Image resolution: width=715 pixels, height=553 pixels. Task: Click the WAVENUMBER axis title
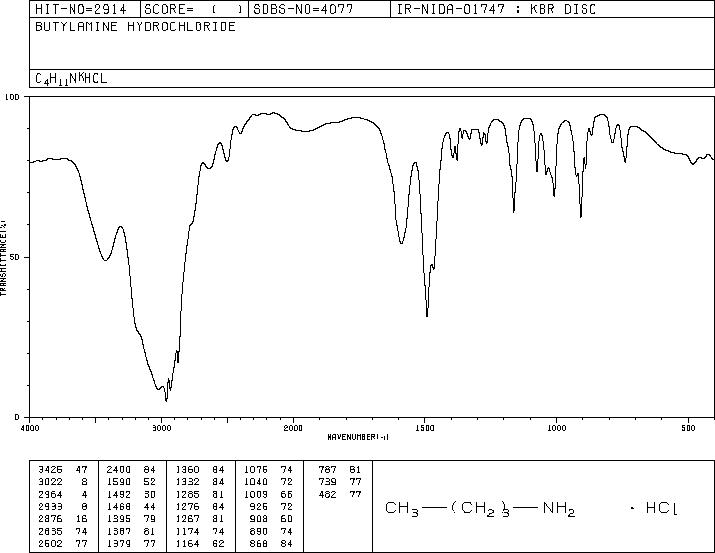tap(358, 437)
